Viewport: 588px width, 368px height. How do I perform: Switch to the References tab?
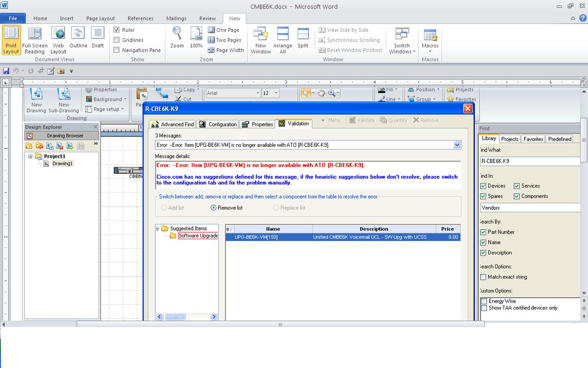pos(141,18)
